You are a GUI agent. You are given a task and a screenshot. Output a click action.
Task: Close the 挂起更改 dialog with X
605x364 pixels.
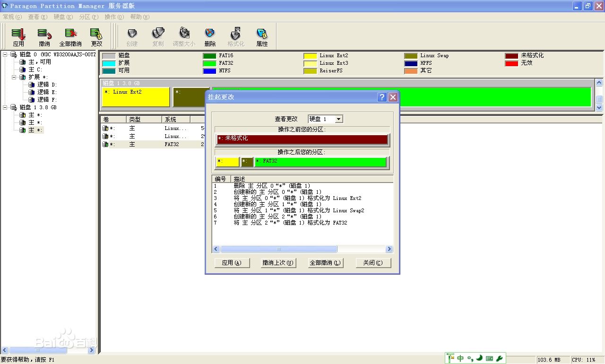click(x=393, y=97)
